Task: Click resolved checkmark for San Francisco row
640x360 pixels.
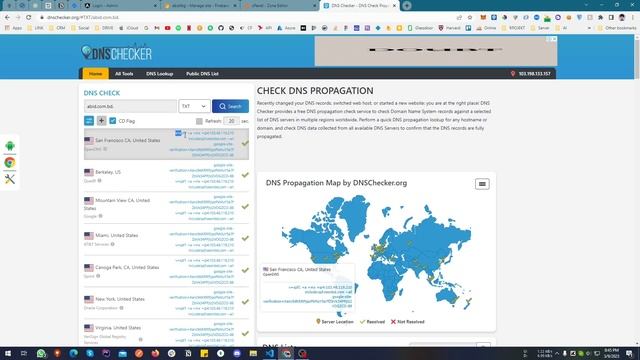Action: (x=245, y=143)
